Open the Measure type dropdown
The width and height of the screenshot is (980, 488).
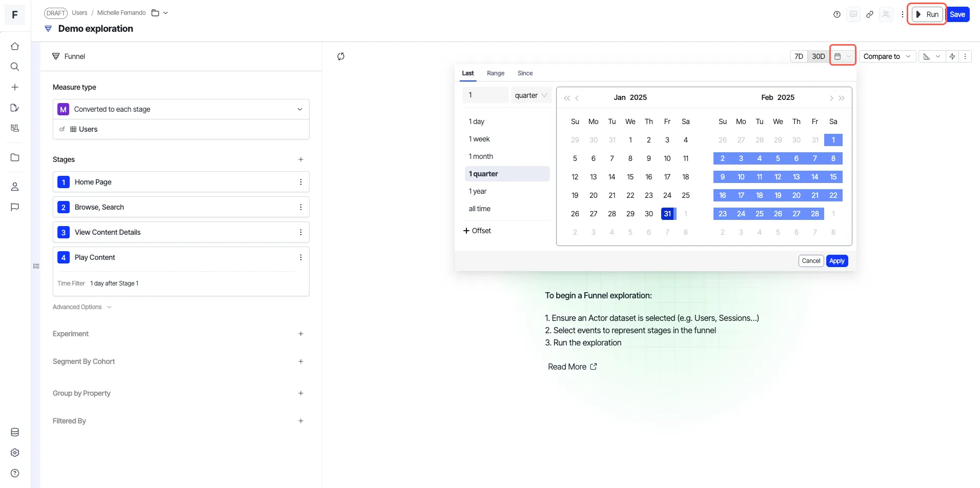pyautogui.click(x=181, y=109)
